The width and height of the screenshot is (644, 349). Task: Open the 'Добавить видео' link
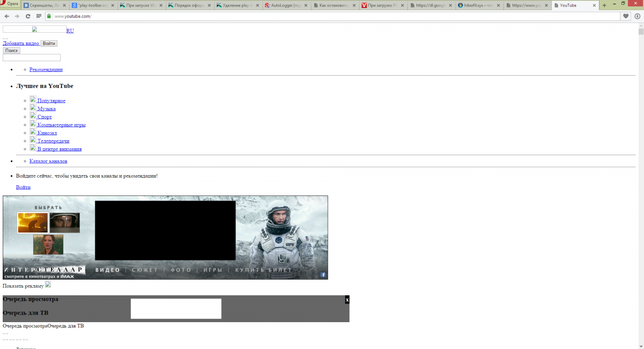tap(21, 43)
